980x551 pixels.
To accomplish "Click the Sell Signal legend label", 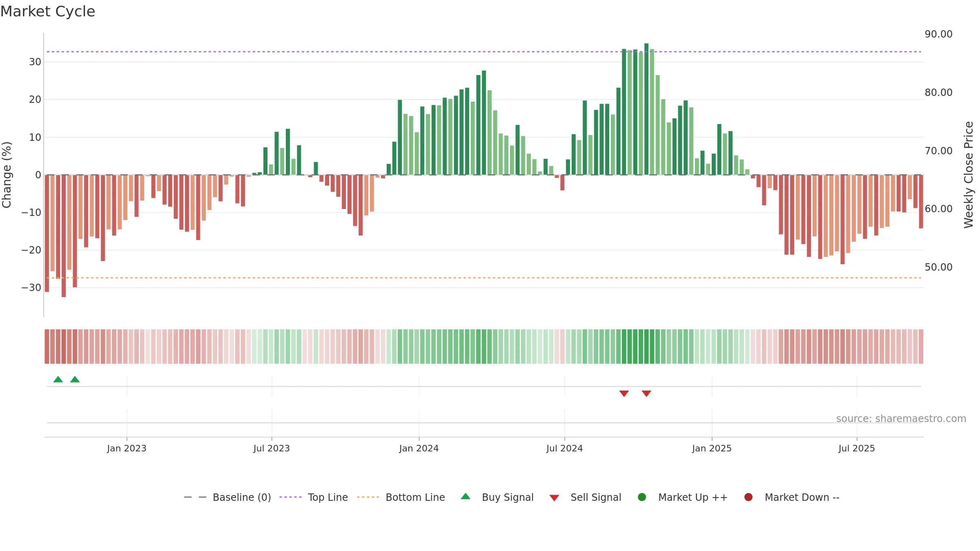I will coord(596,497).
